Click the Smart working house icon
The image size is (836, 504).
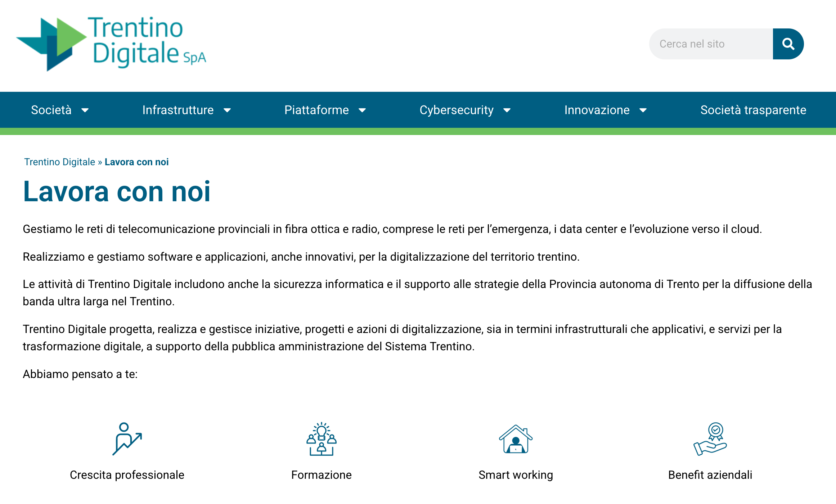[516, 439]
